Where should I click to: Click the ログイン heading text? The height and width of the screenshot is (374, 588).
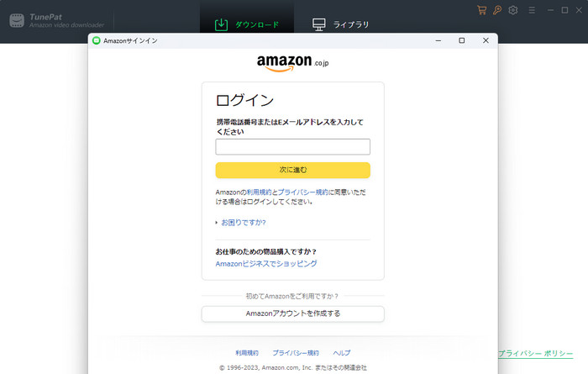pyautogui.click(x=245, y=100)
